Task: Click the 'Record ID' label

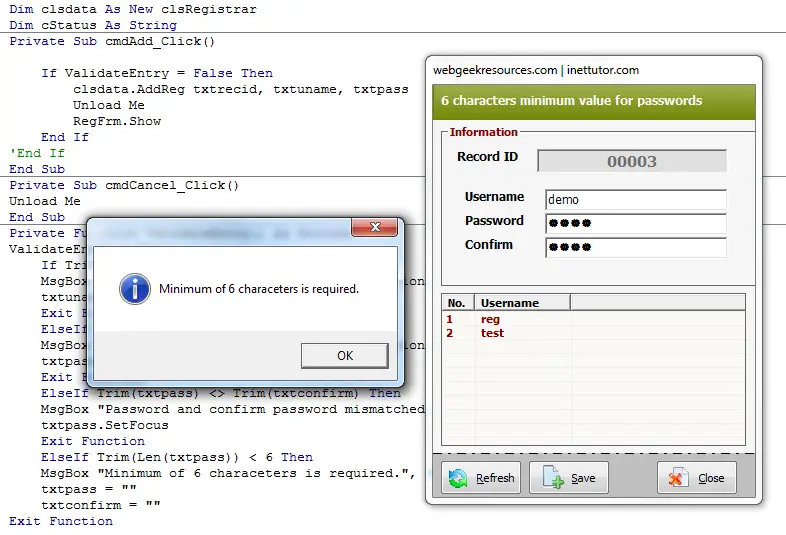Action: [x=487, y=156]
